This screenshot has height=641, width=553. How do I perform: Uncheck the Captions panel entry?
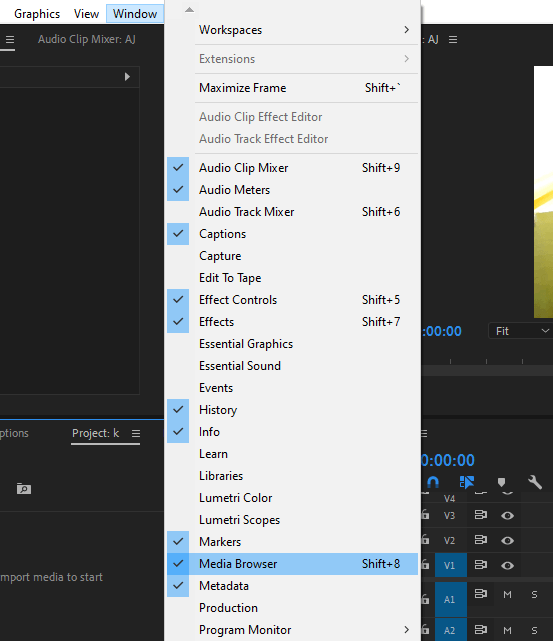292,234
